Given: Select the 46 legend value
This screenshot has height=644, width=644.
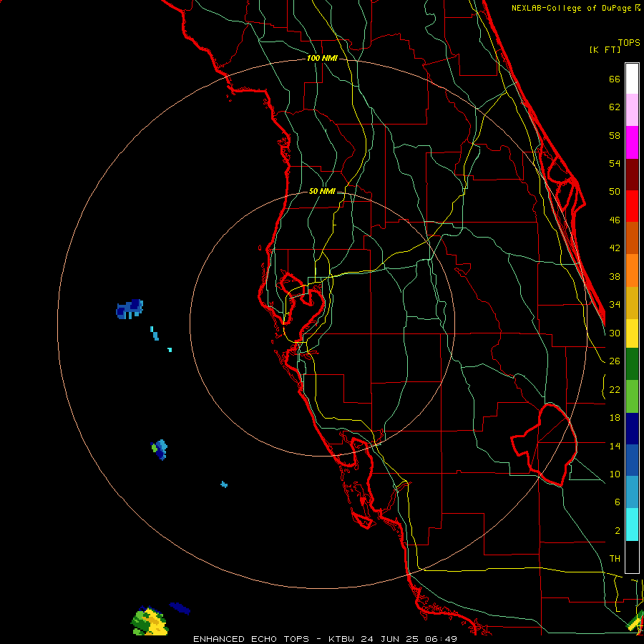Looking at the screenshot, I should 615,220.
